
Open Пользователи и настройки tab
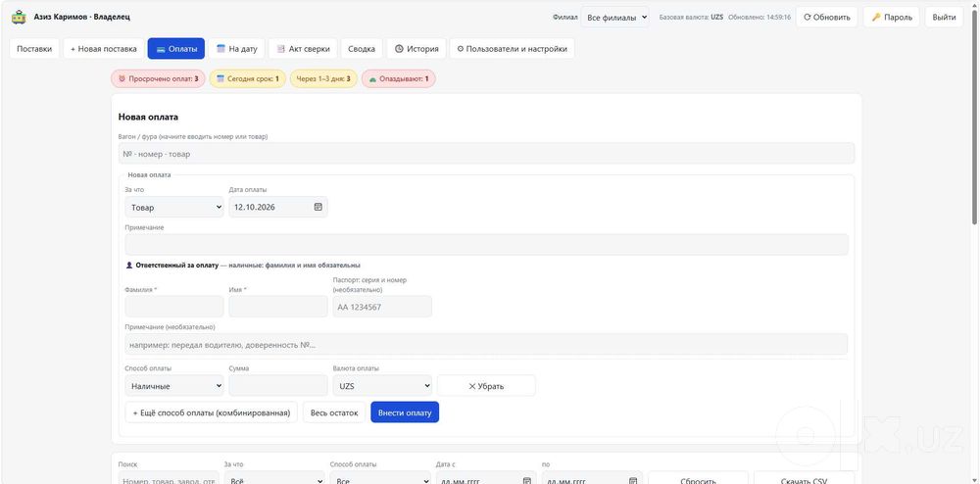[x=512, y=49]
